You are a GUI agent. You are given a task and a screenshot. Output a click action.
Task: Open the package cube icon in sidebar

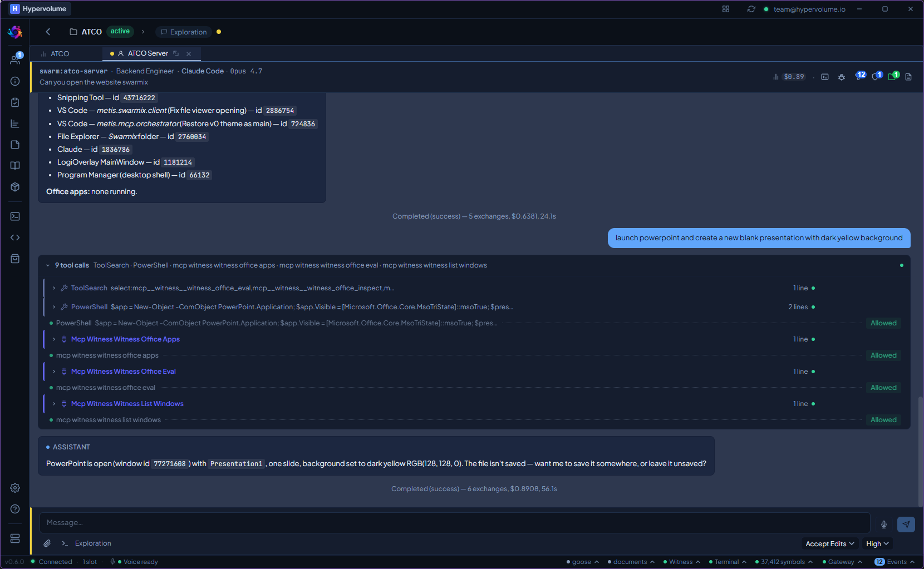[x=15, y=187]
